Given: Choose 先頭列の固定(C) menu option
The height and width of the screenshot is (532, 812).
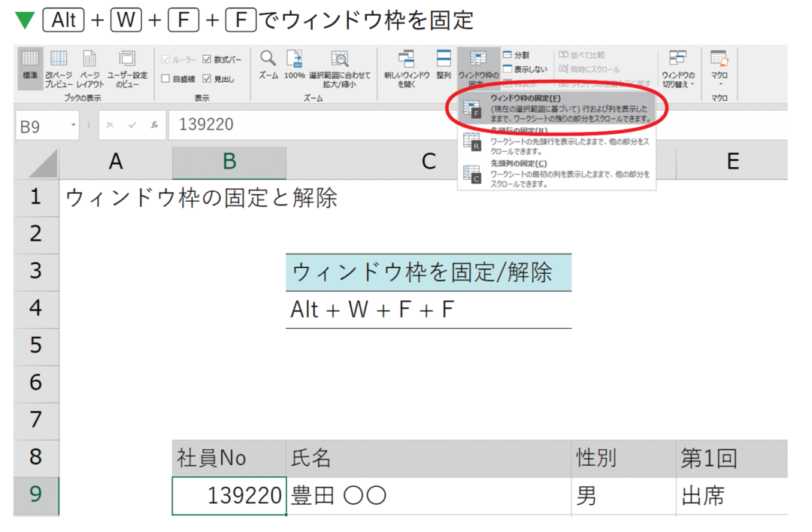Looking at the screenshot, I should click(x=556, y=174).
